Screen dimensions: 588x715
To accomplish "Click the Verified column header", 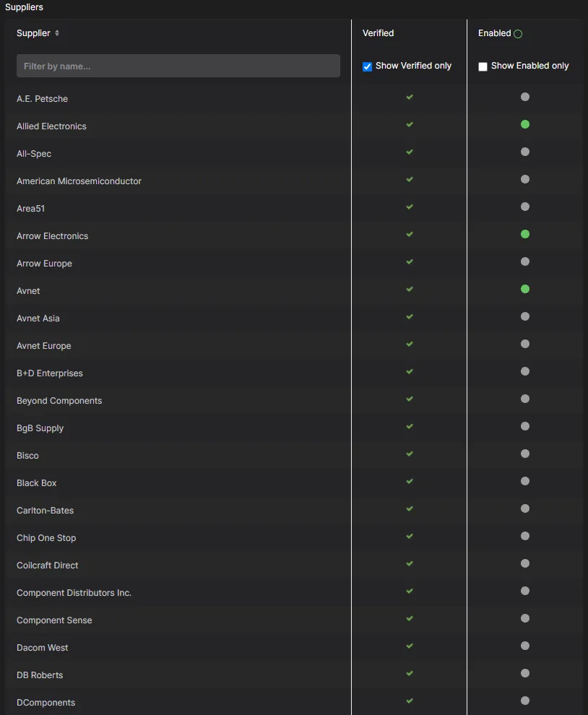I will pos(379,33).
